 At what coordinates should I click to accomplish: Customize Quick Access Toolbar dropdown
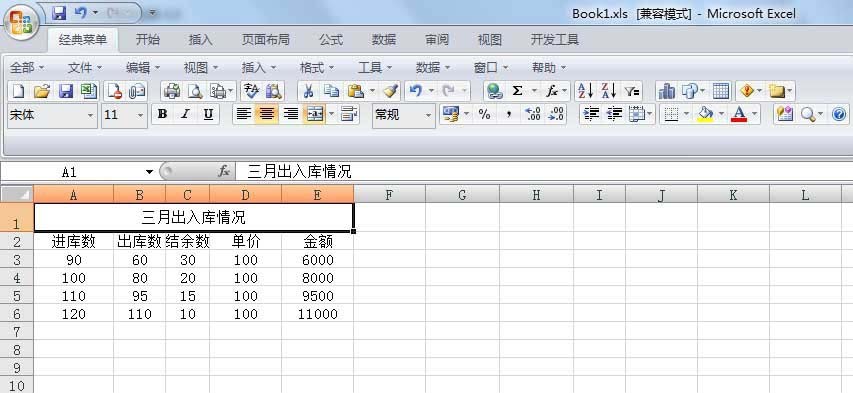click(x=153, y=12)
